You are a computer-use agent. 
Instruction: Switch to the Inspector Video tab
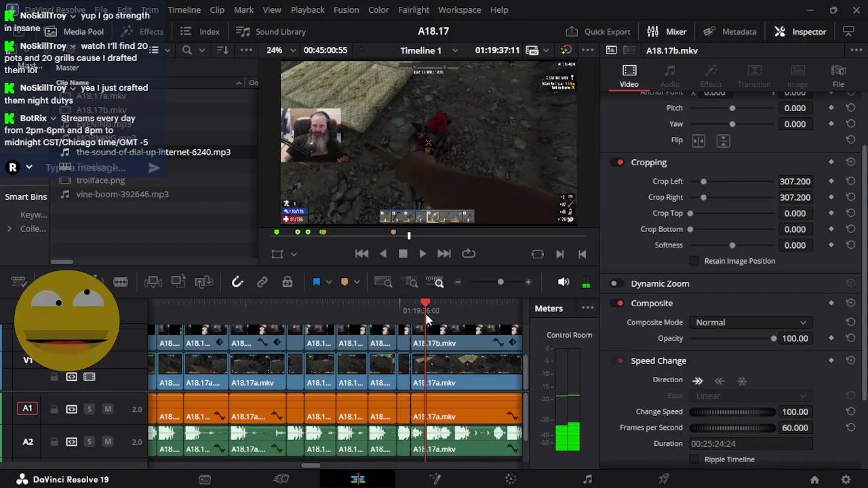(x=629, y=76)
